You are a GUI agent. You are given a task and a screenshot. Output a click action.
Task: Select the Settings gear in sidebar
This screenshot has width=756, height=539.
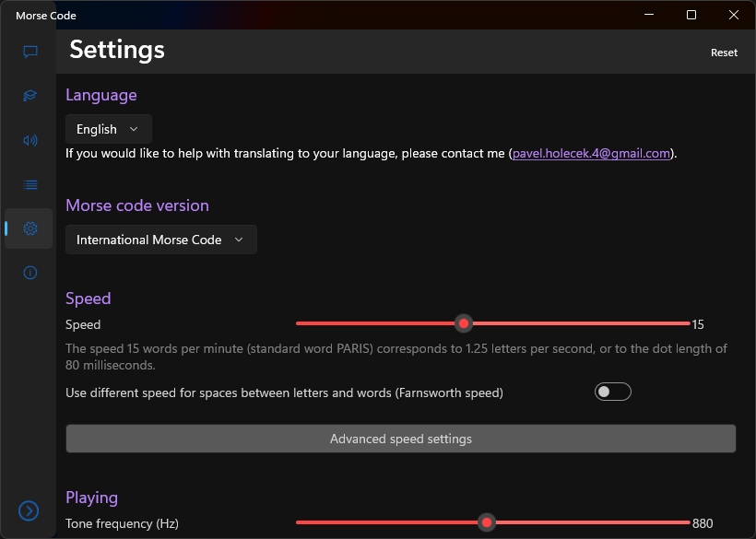point(30,228)
